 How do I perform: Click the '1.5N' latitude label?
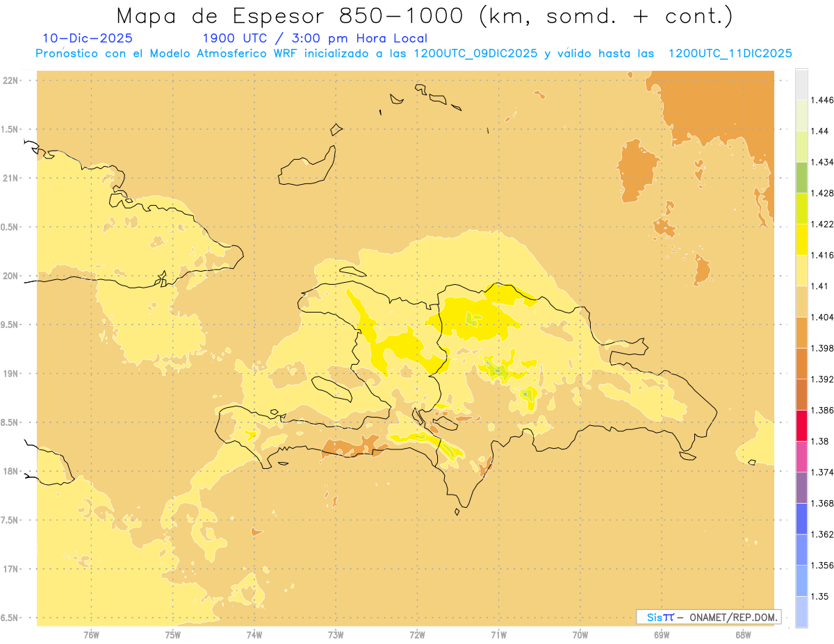point(10,129)
